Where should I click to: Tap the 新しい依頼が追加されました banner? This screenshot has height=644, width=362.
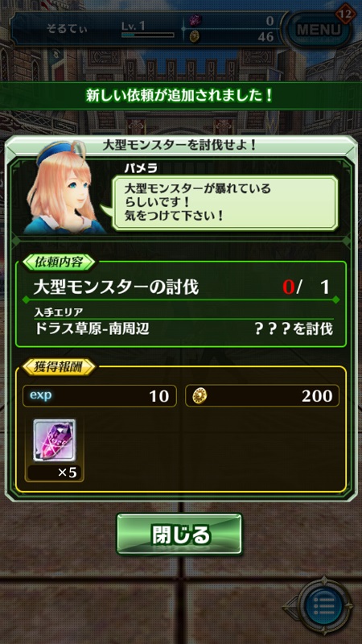181,96
